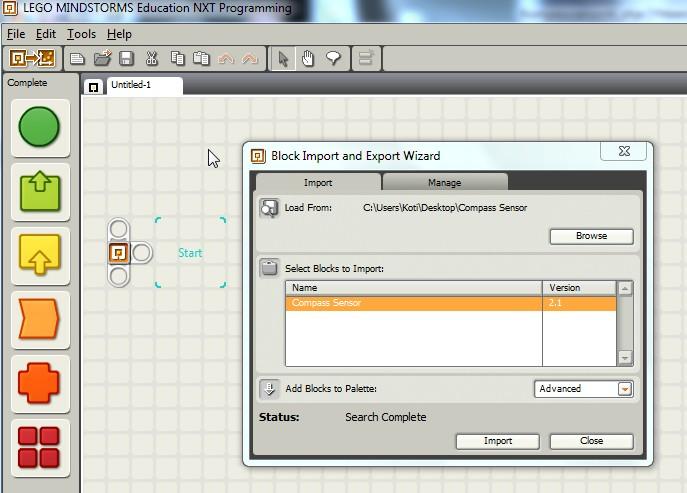Select the Untitled-1 program tab

tap(145, 85)
